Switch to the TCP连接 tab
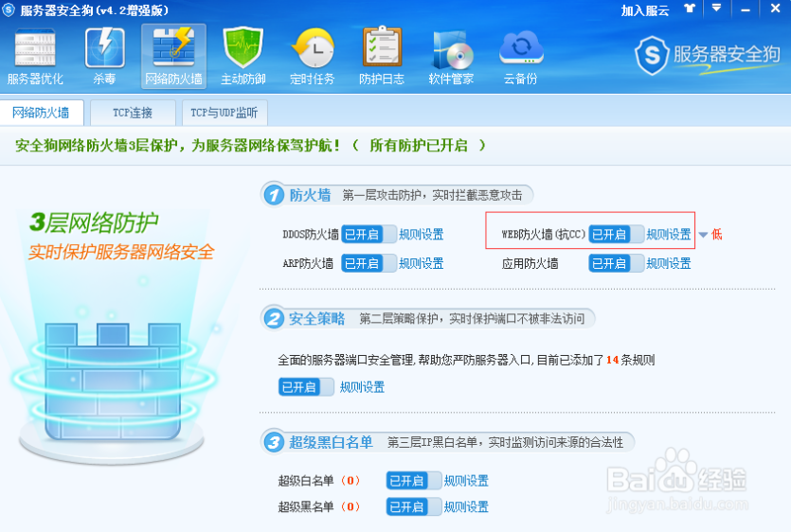Screen dimensions: 791x532 tap(133, 113)
